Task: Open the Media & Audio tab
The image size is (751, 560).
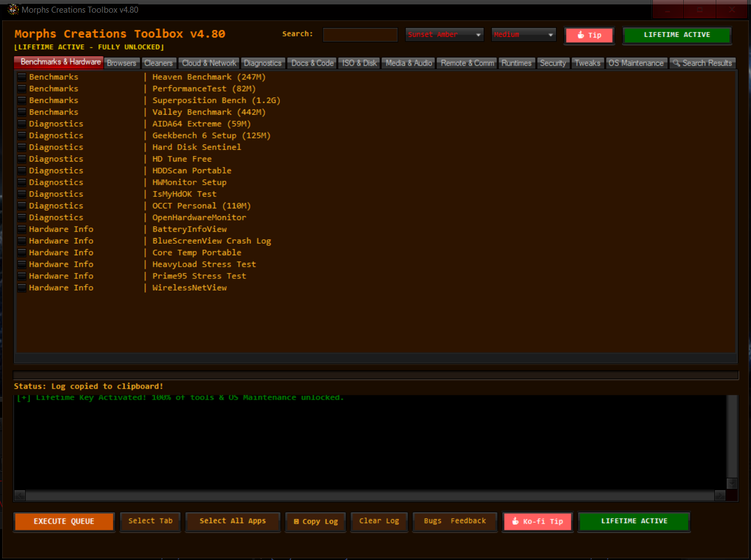Action: point(409,63)
